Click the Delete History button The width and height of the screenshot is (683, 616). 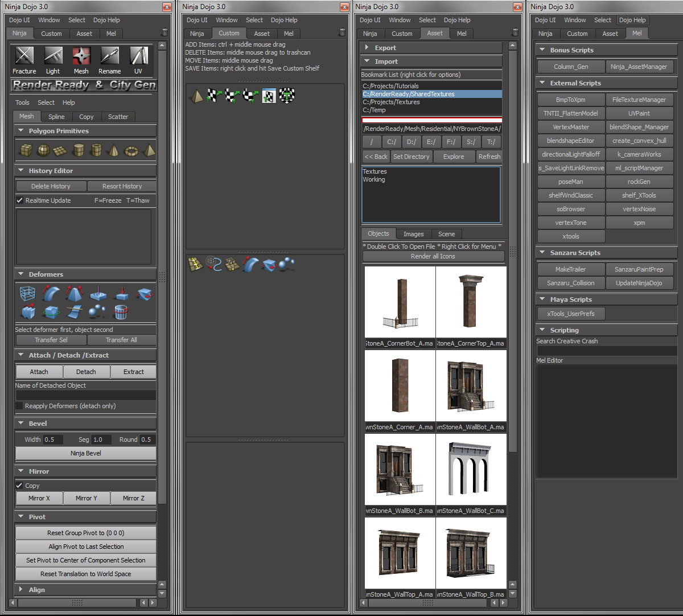(51, 186)
